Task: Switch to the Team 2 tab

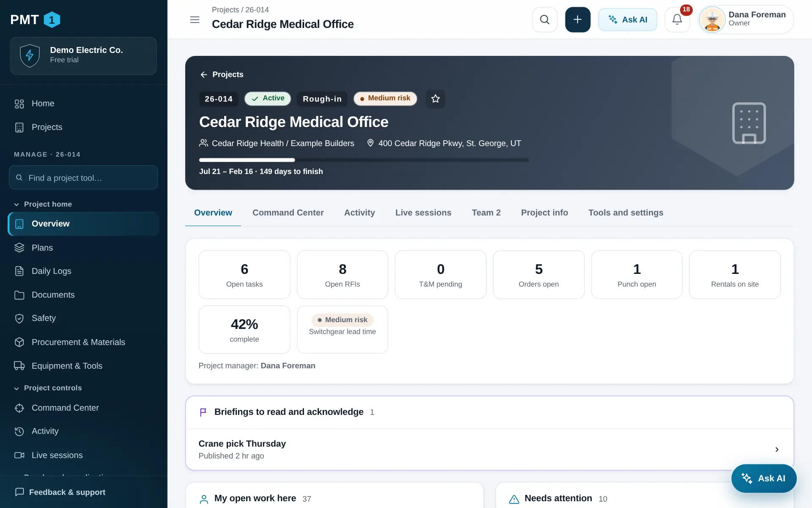Action: (x=486, y=213)
